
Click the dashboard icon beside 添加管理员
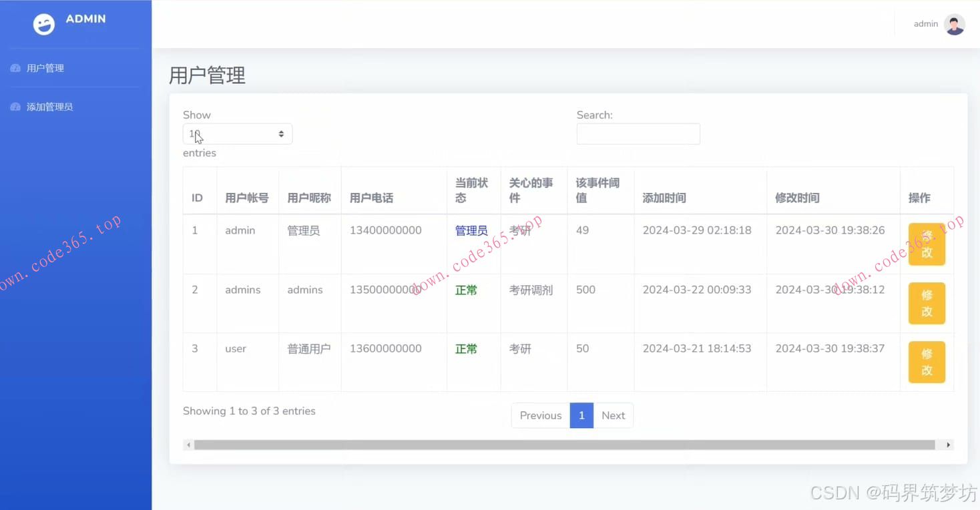pyautogui.click(x=15, y=107)
